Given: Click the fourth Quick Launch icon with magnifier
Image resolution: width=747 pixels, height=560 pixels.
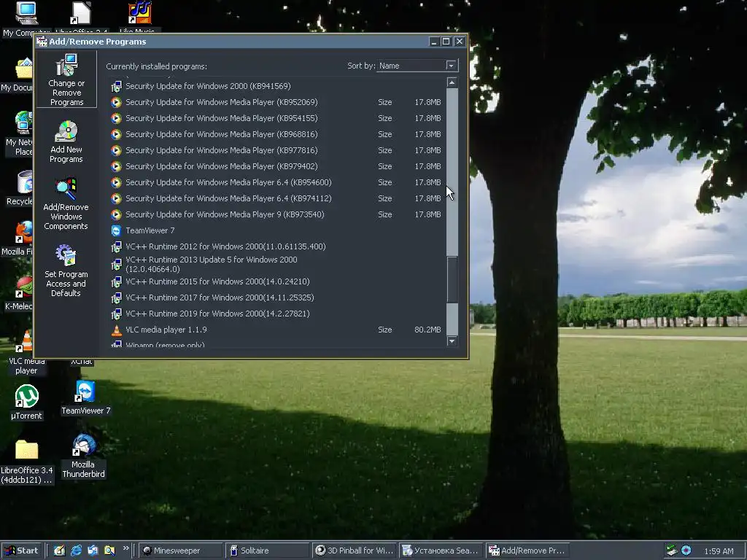Looking at the screenshot, I should tap(109, 551).
